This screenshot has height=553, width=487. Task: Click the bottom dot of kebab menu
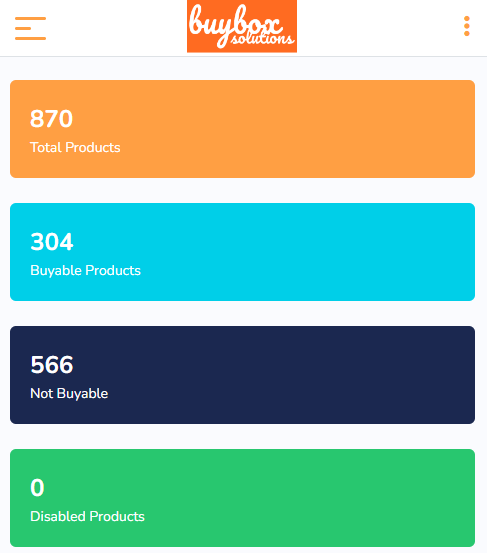(x=467, y=34)
